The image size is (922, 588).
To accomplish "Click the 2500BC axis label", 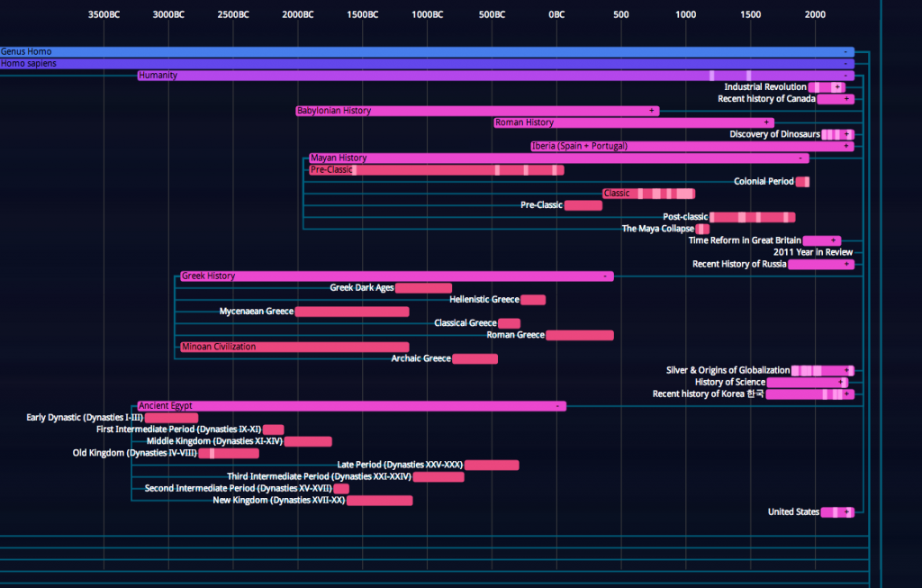I will click(233, 14).
